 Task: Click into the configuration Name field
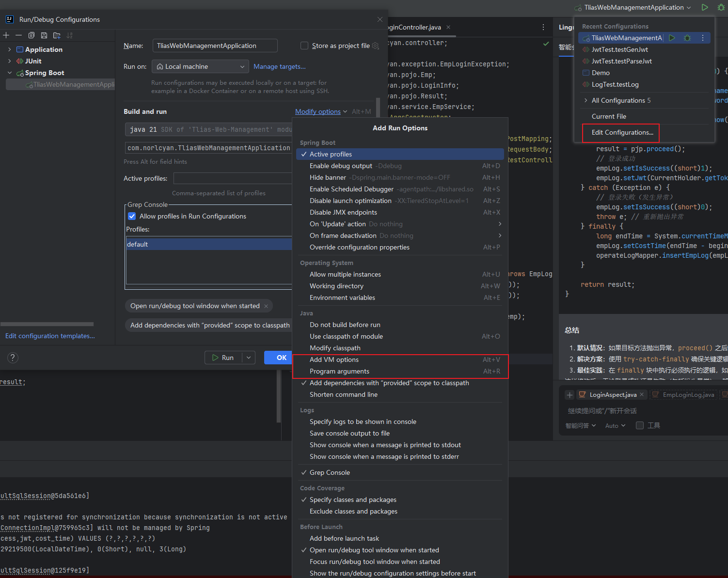click(x=215, y=46)
